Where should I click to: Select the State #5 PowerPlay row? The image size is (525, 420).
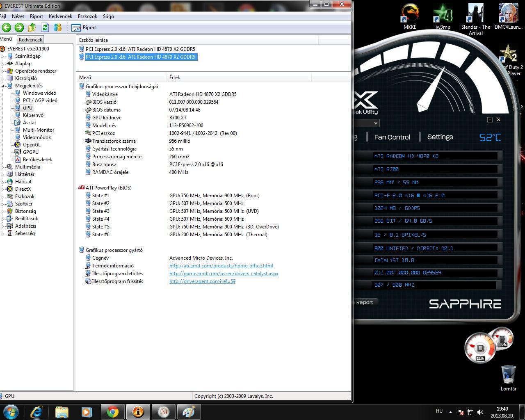(213, 227)
